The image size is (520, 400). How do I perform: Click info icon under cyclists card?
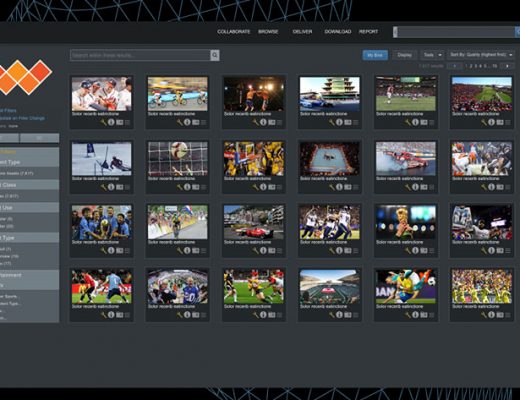[x=187, y=122]
